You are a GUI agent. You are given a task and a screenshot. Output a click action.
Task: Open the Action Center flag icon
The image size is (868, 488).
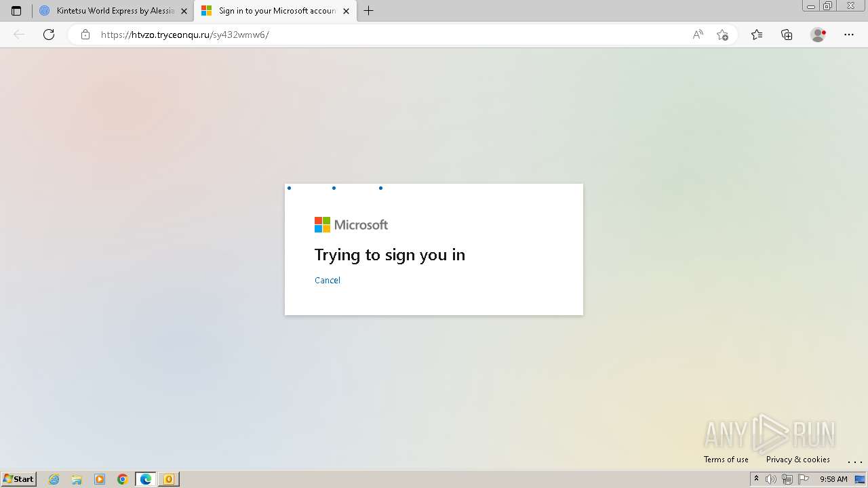pyautogui.click(x=804, y=479)
